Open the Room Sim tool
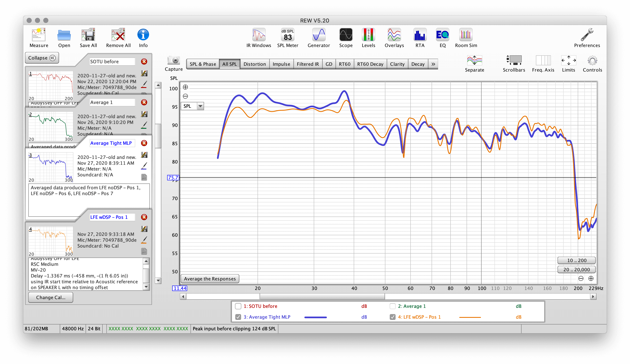 (x=466, y=38)
